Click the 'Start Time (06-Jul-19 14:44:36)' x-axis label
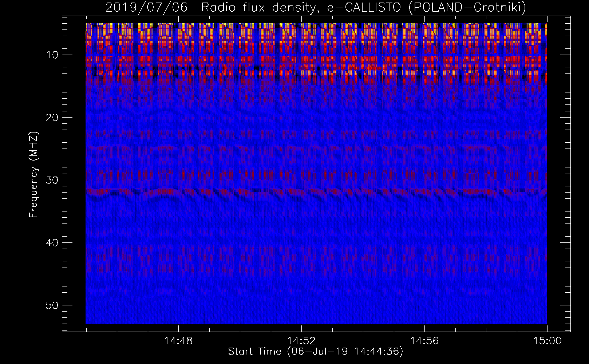The width and height of the screenshot is (589, 364). pos(316,352)
